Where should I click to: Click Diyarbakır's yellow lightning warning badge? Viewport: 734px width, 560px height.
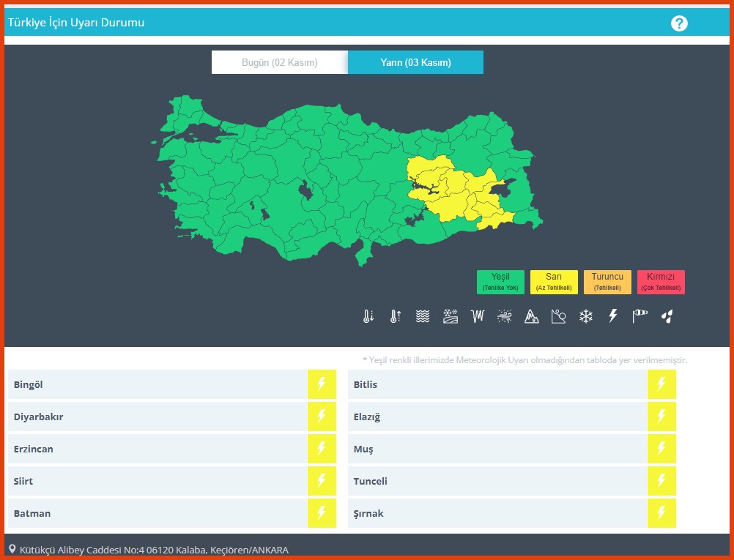(x=321, y=417)
